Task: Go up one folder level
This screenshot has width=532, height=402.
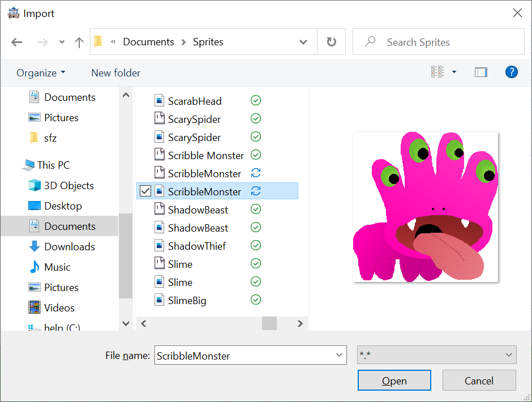Action: point(79,42)
